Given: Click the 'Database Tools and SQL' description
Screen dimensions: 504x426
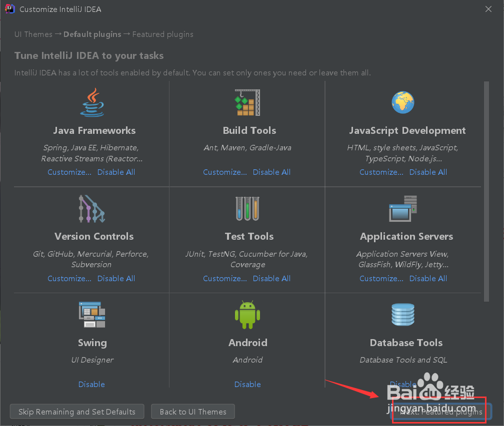Looking at the screenshot, I should point(403,360).
